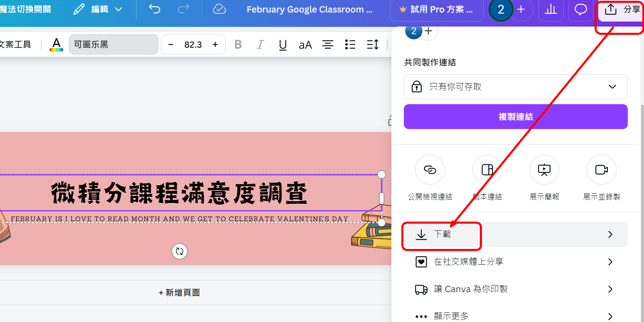Open the 編輯 mode dropdown

pos(98,9)
